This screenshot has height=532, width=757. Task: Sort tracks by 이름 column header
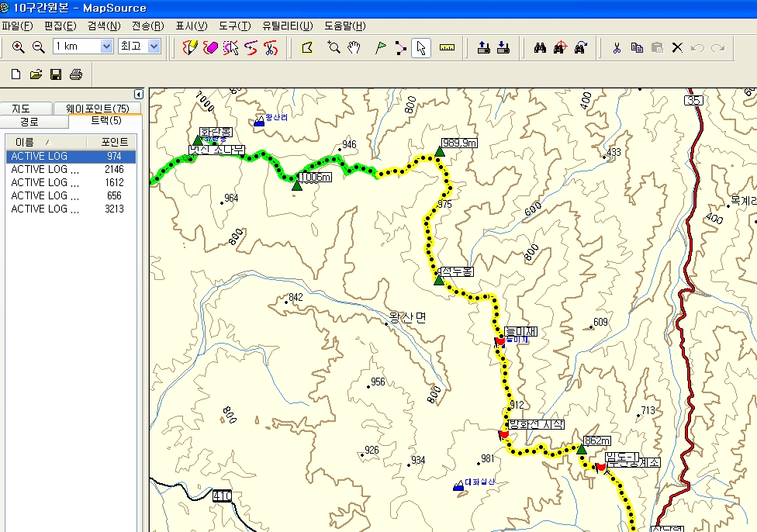click(46, 142)
